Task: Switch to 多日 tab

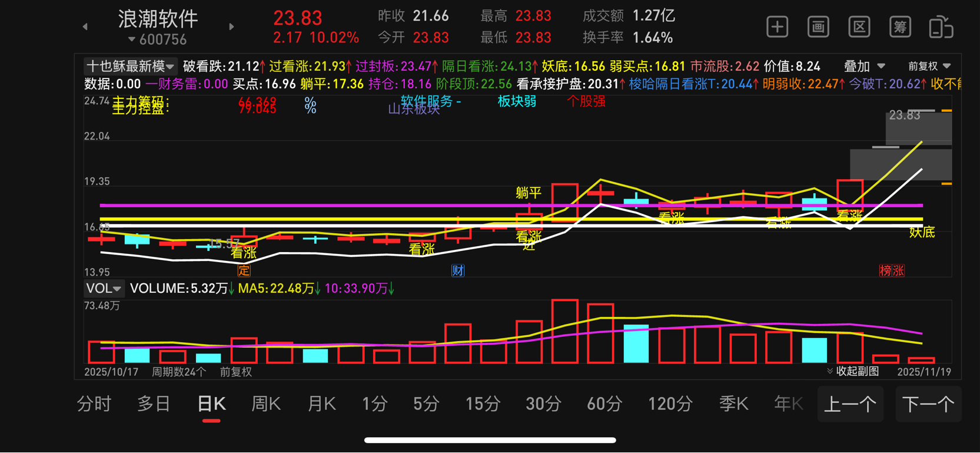Action: [x=154, y=404]
